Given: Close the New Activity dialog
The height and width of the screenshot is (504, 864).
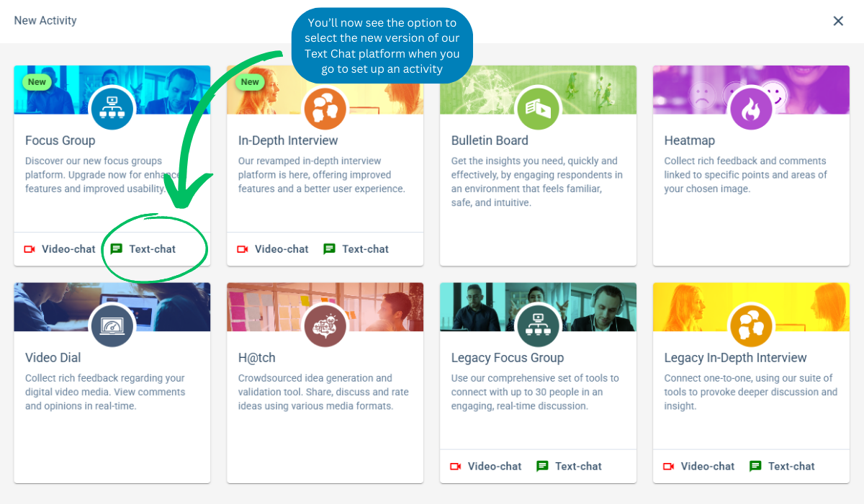Looking at the screenshot, I should 838,21.
